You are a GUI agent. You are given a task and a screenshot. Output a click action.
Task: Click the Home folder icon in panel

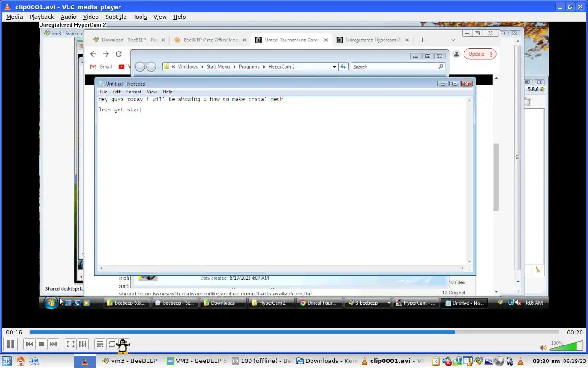[x=20, y=361]
